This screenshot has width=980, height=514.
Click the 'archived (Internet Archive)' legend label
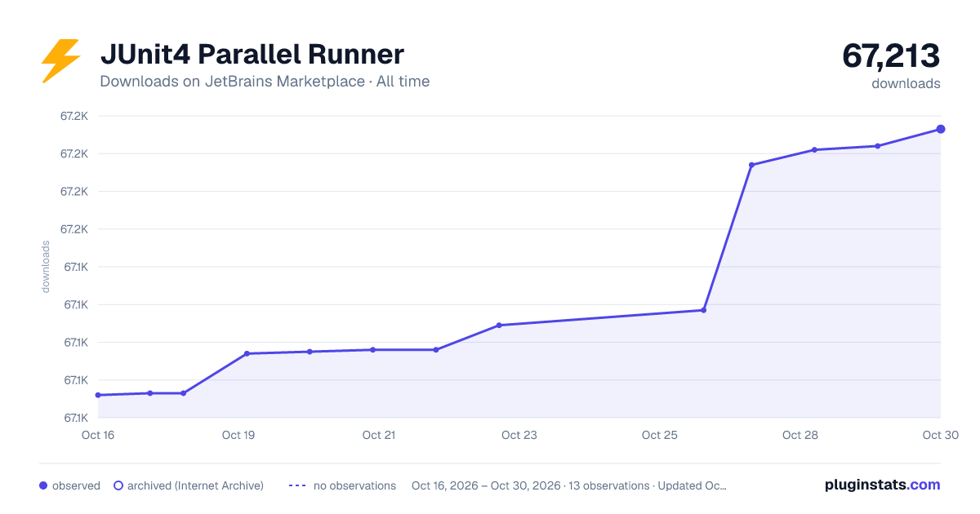pyautogui.click(x=195, y=485)
